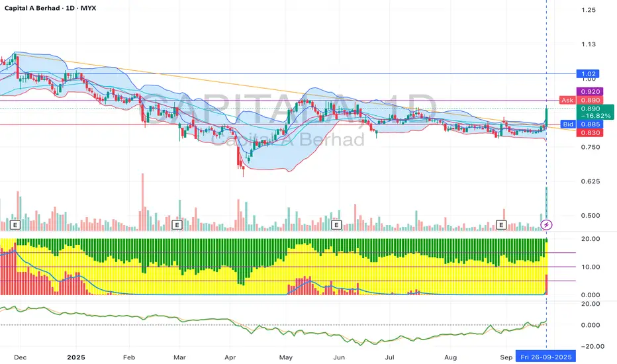Open the purple lightning event icon

pyautogui.click(x=546, y=225)
